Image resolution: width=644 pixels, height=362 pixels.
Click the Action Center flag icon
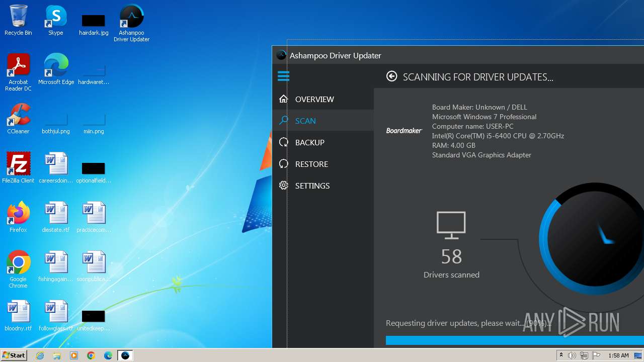(596, 355)
